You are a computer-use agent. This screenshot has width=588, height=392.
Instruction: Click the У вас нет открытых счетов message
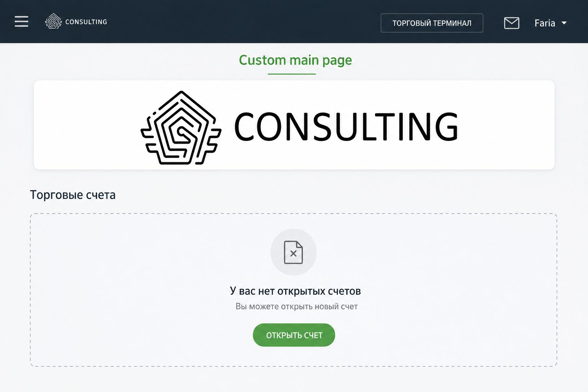[x=295, y=291]
